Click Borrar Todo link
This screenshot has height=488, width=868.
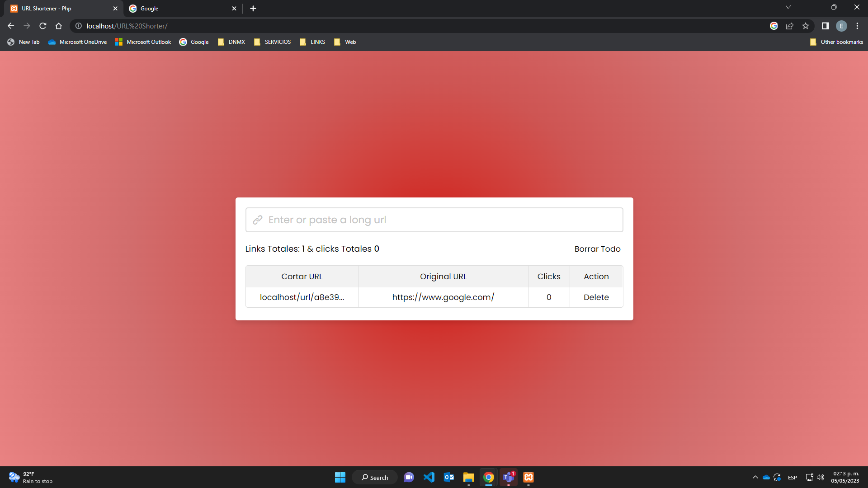pyautogui.click(x=597, y=249)
